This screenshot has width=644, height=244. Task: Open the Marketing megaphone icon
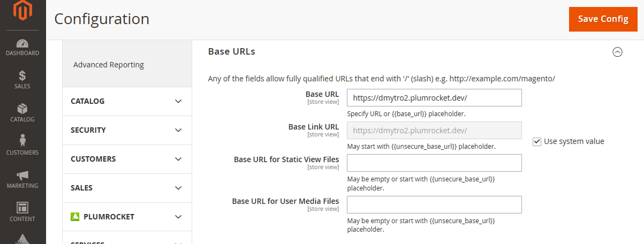(22, 175)
